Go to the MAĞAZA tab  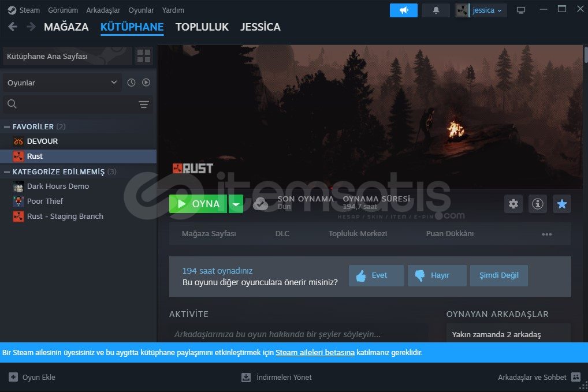click(x=66, y=27)
